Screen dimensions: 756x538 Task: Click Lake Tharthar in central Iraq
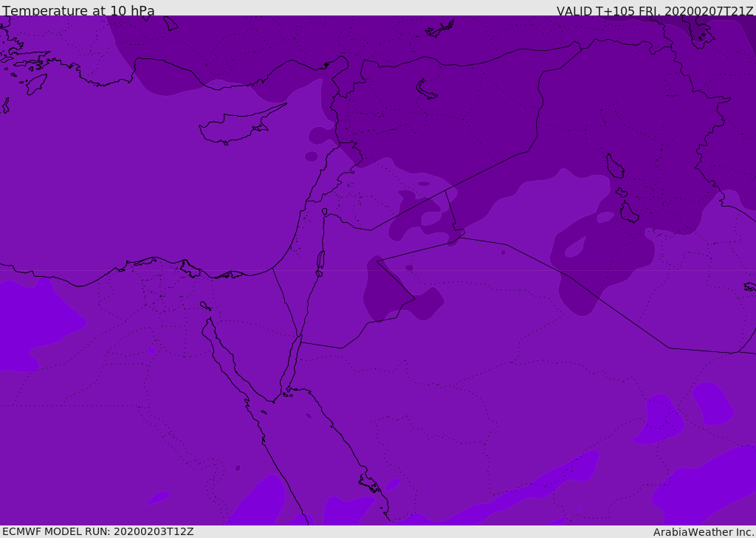[614, 166]
